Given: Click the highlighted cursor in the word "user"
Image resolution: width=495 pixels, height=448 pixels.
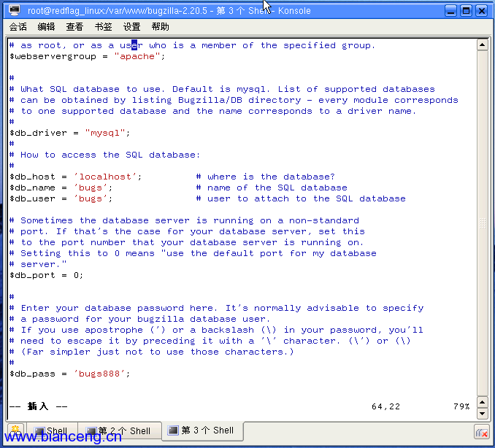Looking at the screenshot, I should coord(134,45).
